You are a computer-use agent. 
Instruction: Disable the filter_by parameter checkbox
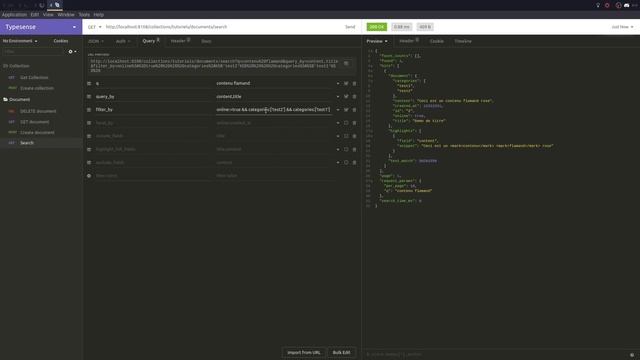click(346, 110)
